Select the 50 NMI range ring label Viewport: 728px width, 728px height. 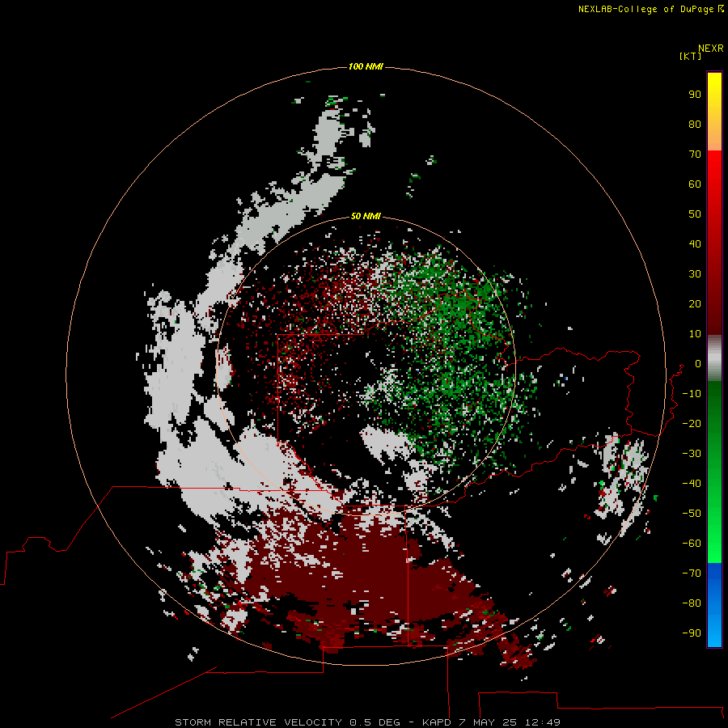(x=366, y=216)
